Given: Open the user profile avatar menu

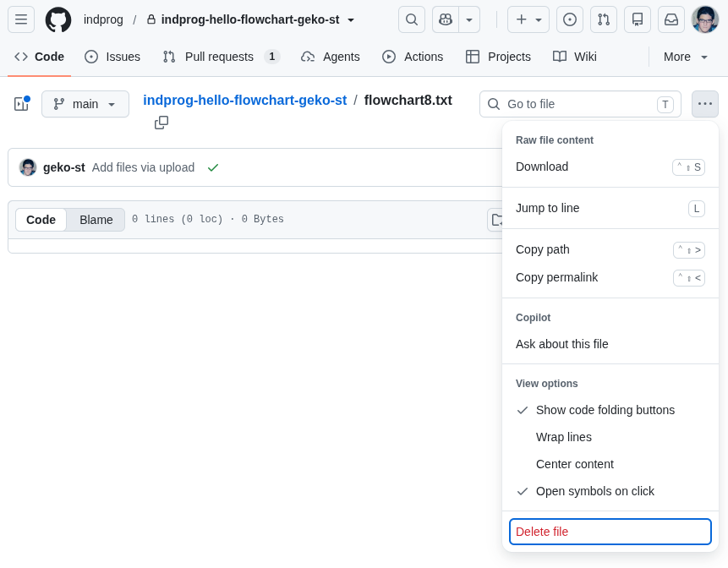Looking at the screenshot, I should coord(705,19).
